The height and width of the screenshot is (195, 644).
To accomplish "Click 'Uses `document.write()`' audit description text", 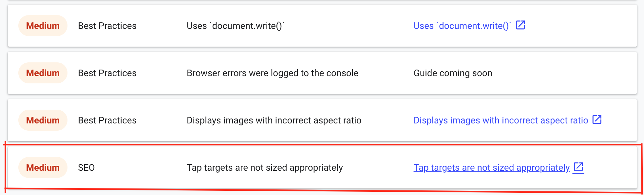I will (236, 26).
